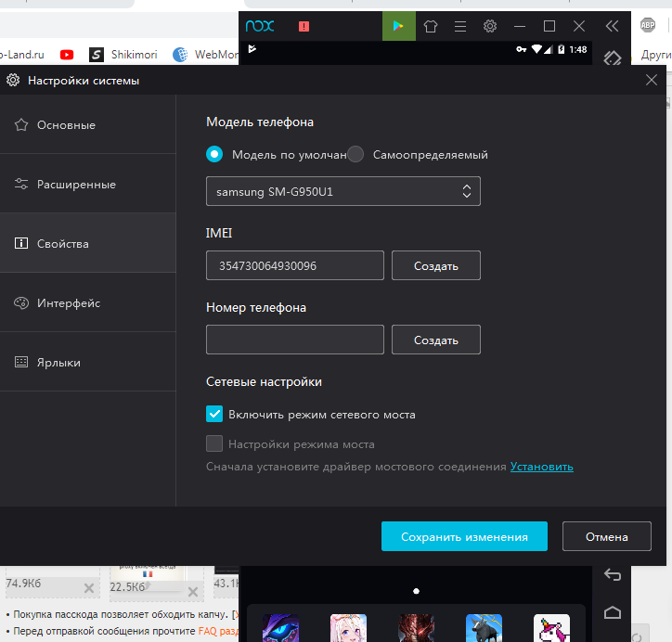
Task: Collapse Nox sidebar with double arrow
Action: pyautogui.click(x=612, y=26)
